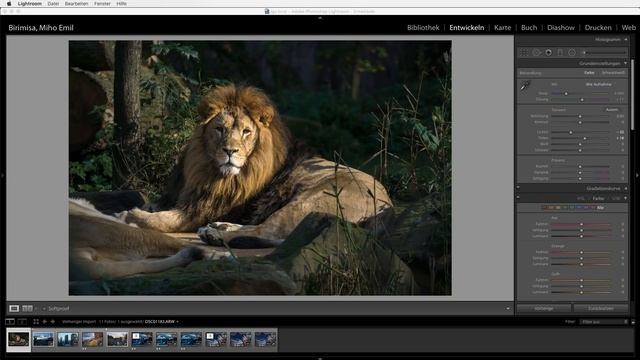The height and width of the screenshot is (360, 640).
Task: Open second monitor window icon
Action: pyautogui.click(x=22, y=322)
